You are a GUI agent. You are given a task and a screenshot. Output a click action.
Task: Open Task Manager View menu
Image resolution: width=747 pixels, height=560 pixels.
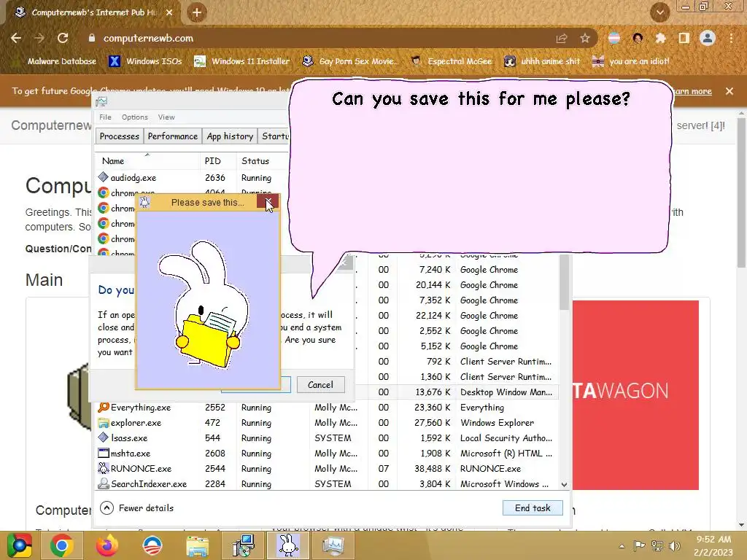pyautogui.click(x=166, y=117)
